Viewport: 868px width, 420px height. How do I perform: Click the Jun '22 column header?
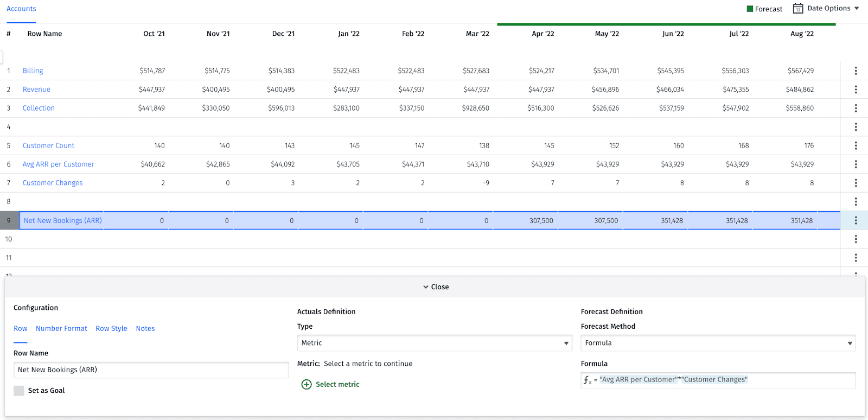click(673, 34)
